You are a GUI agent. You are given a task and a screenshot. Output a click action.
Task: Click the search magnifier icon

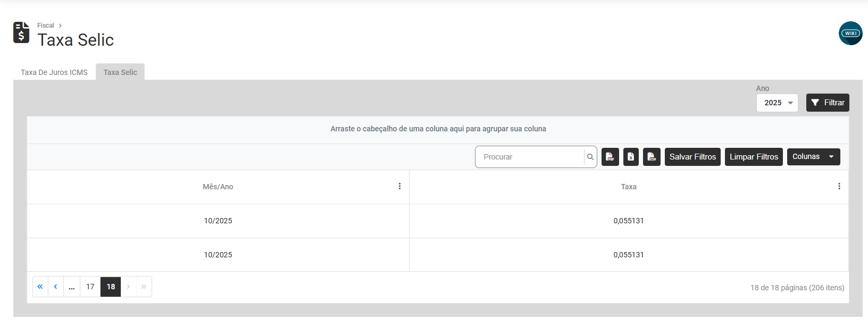coord(590,157)
